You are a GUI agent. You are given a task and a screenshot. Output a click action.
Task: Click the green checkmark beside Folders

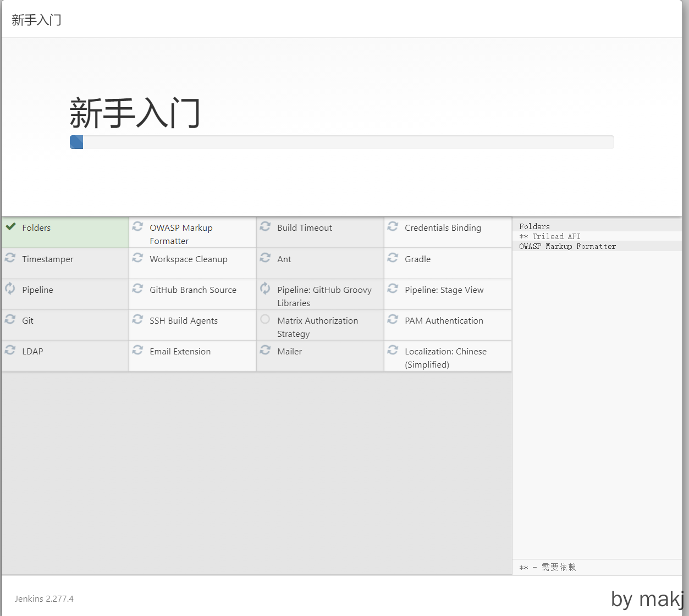tap(10, 226)
